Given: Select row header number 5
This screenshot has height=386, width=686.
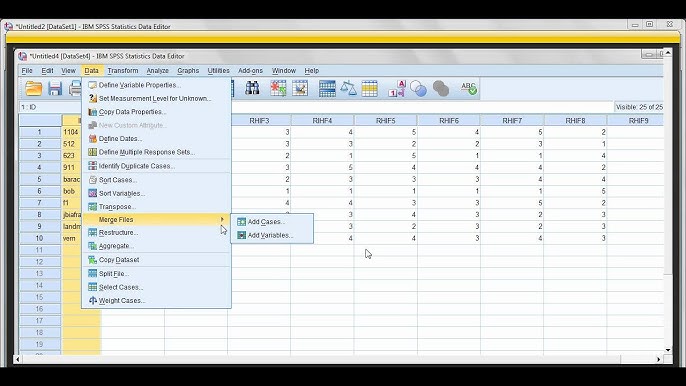Looking at the screenshot, I should click(40, 179).
